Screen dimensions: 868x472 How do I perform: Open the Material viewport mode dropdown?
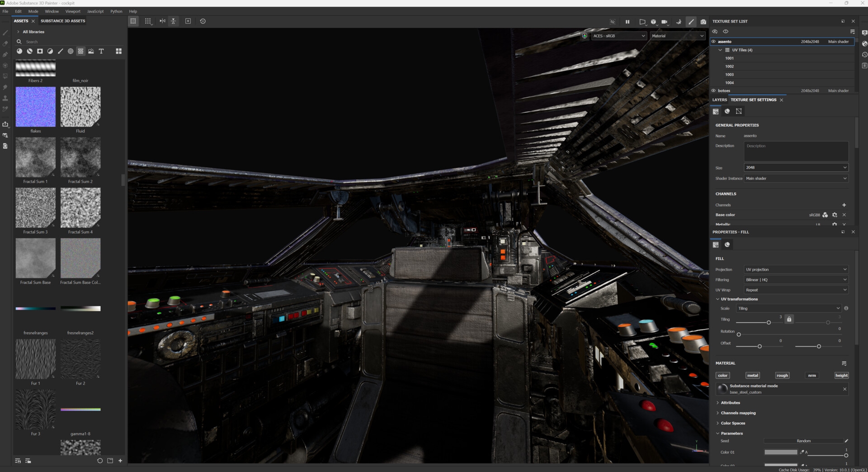click(678, 36)
